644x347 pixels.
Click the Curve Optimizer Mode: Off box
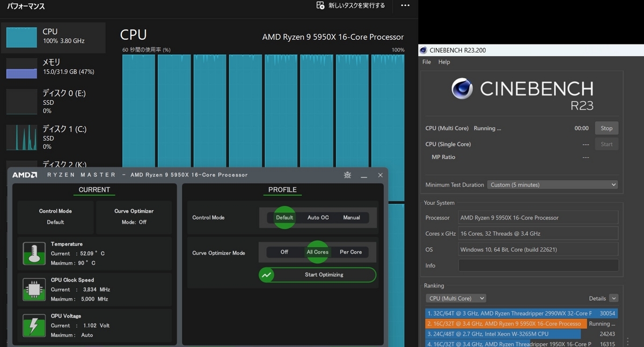(134, 217)
